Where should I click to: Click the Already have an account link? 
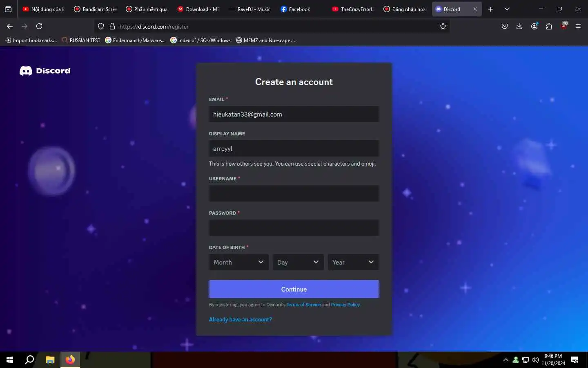pyautogui.click(x=241, y=319)
